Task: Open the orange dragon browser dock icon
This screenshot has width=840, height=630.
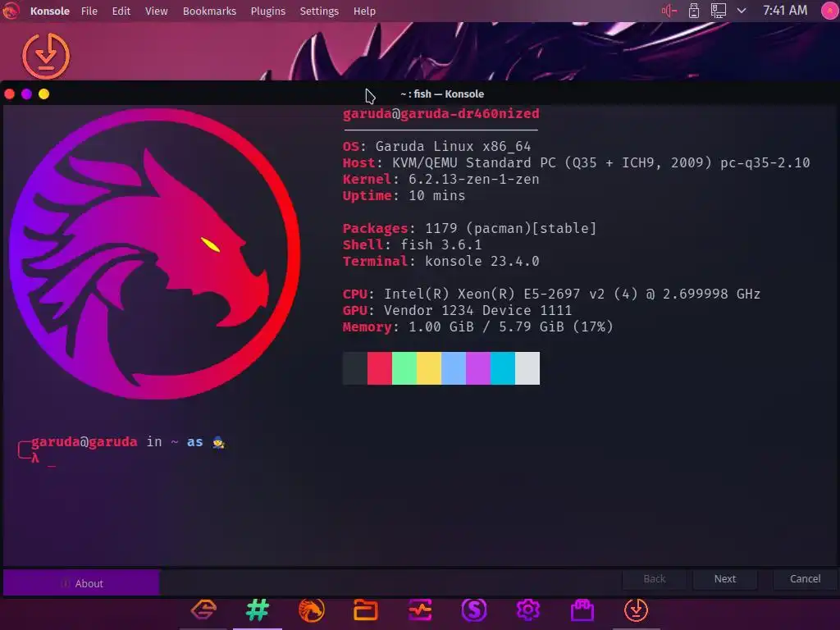Action: 311,609
